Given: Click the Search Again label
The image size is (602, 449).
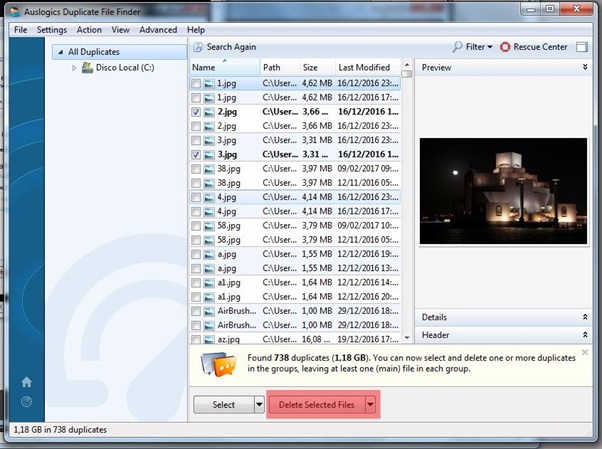Looking at the screenshot, I should tap(232, 47).
